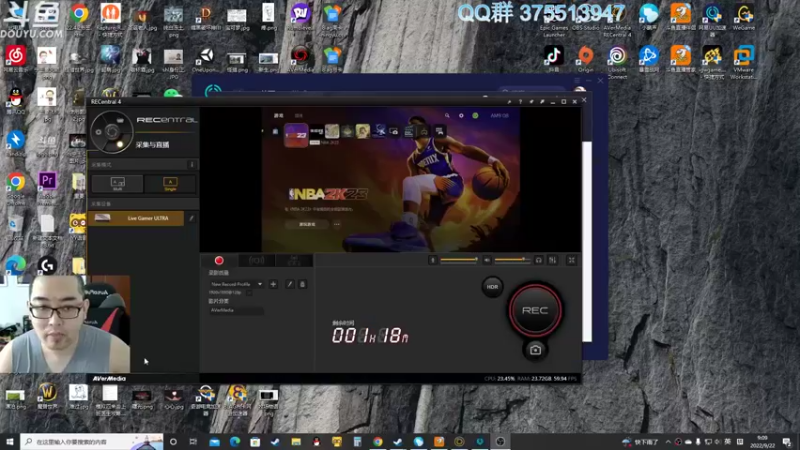The width and height of the screenshot is (800, 450).
Task: Edit the current record profile
Action: pyautogui.click(x=290, y=284)
